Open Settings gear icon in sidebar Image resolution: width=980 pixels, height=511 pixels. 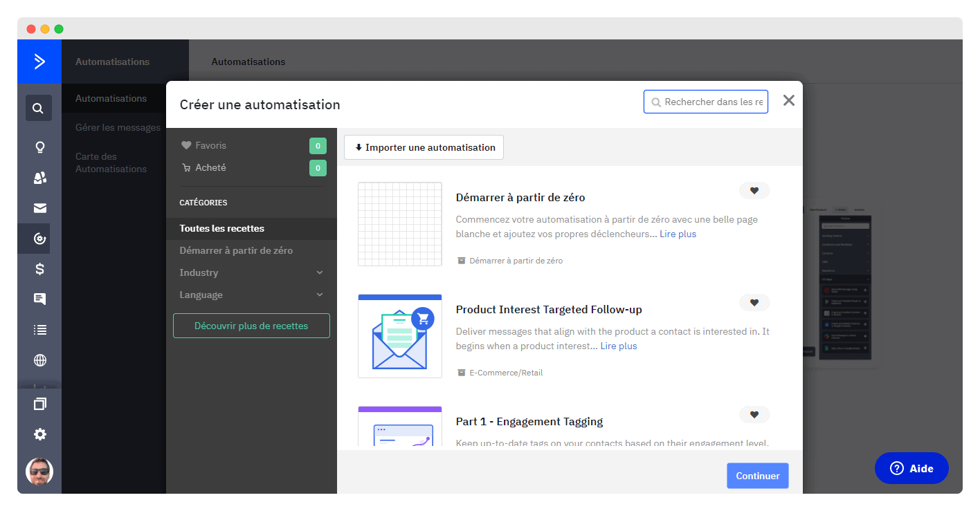[40, 434]
